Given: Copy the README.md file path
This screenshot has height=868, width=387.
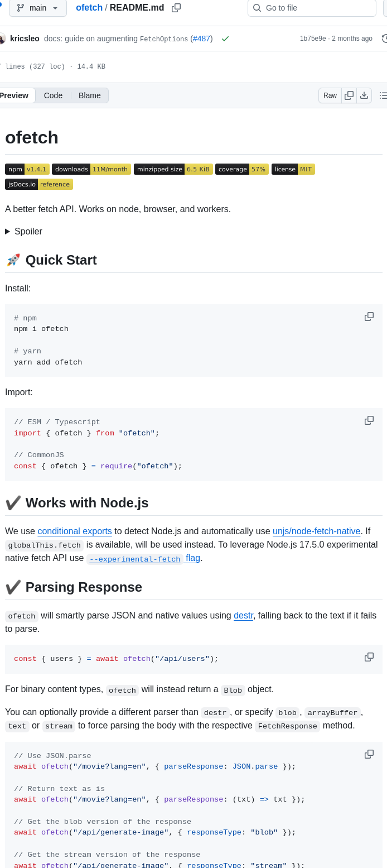Looking at the screenshot, I should (175, 8).
